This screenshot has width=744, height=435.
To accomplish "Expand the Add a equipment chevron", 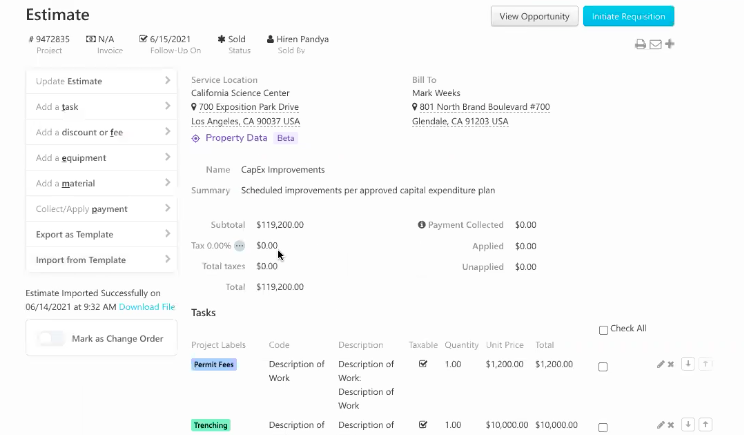I will click(167, 157).
